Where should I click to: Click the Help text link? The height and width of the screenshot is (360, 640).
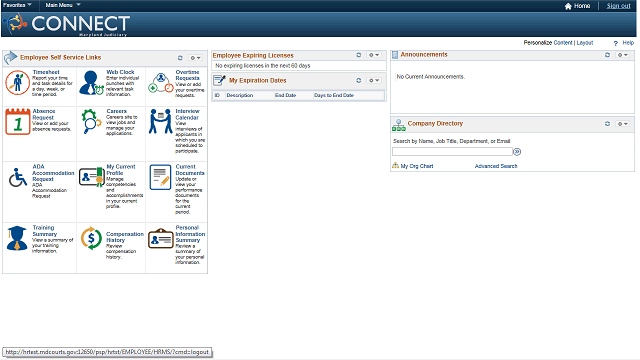(x=628, y=43)
